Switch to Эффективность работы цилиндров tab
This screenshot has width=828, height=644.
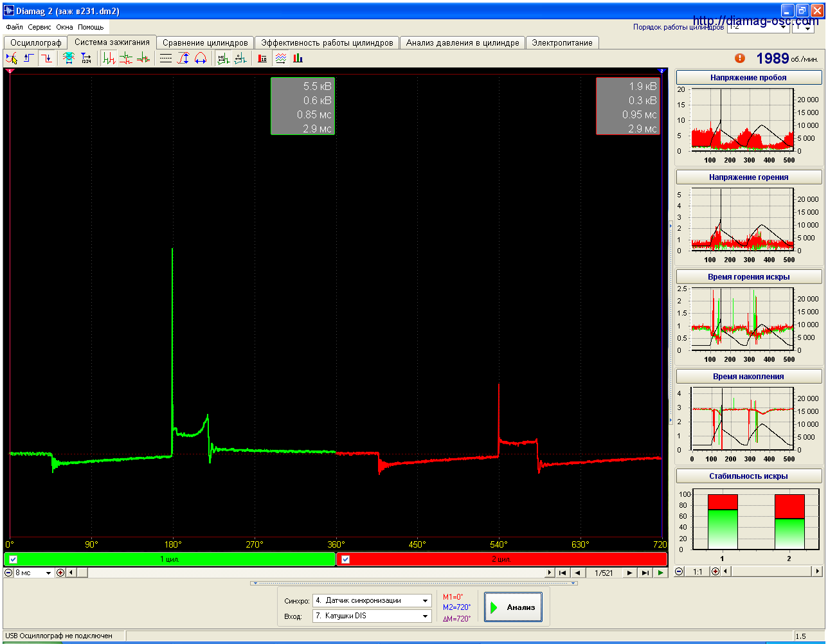[x=327, y=42]
